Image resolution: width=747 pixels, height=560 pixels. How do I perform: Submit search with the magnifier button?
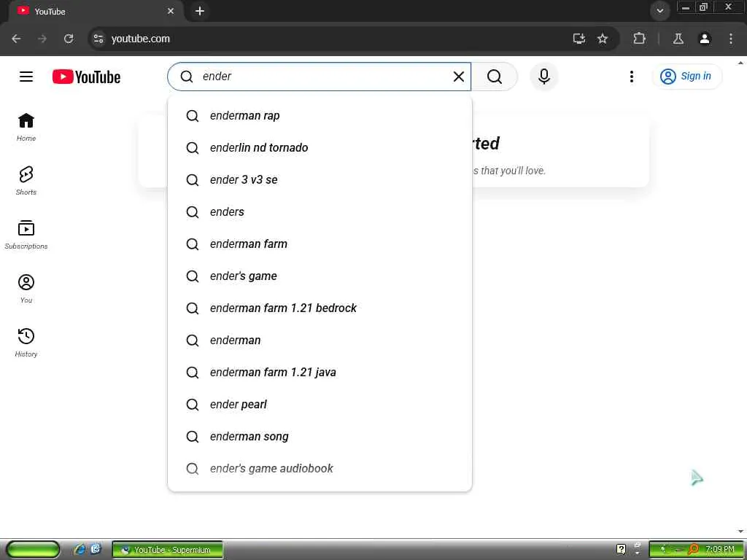pos(495,77)
